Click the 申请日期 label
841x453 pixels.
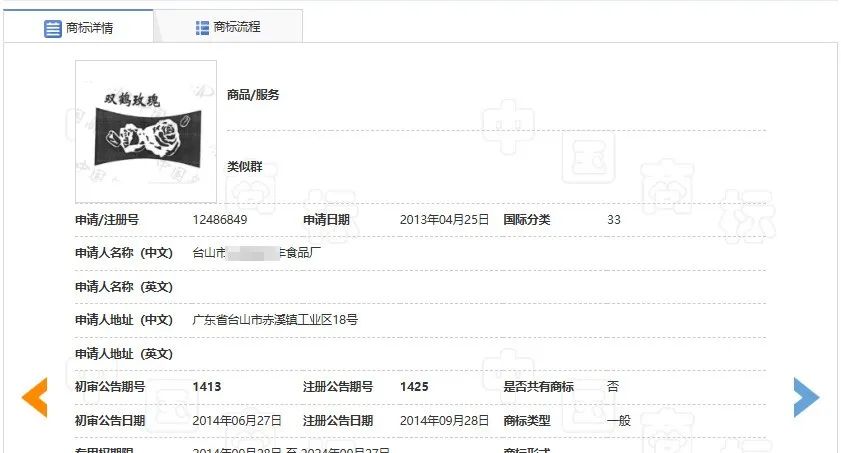326,220
